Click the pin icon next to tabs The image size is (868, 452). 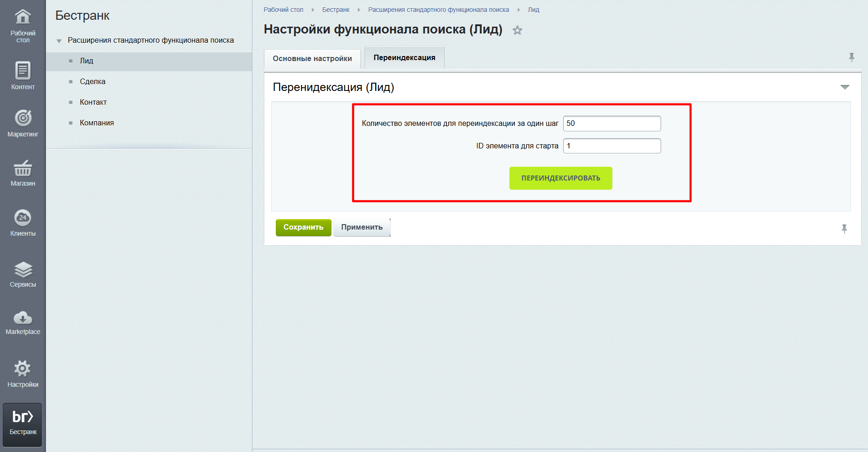click(851, 57)
